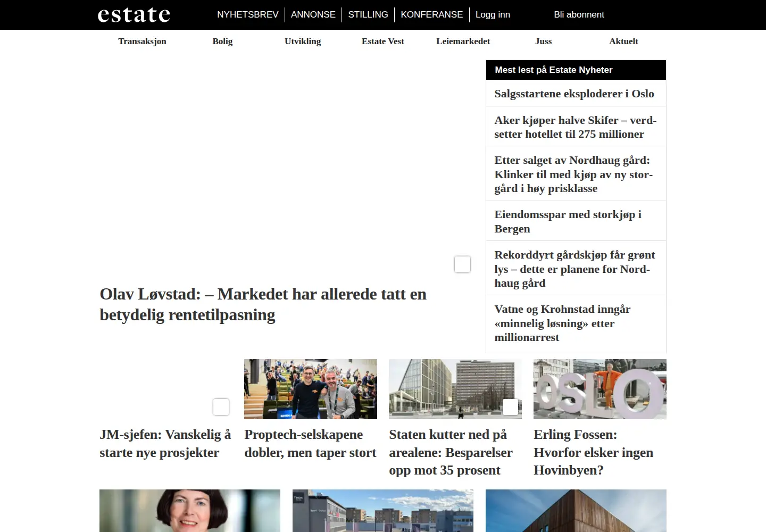Open the Aktuelt category
This screenshot has width=766, height=532.
623,41
